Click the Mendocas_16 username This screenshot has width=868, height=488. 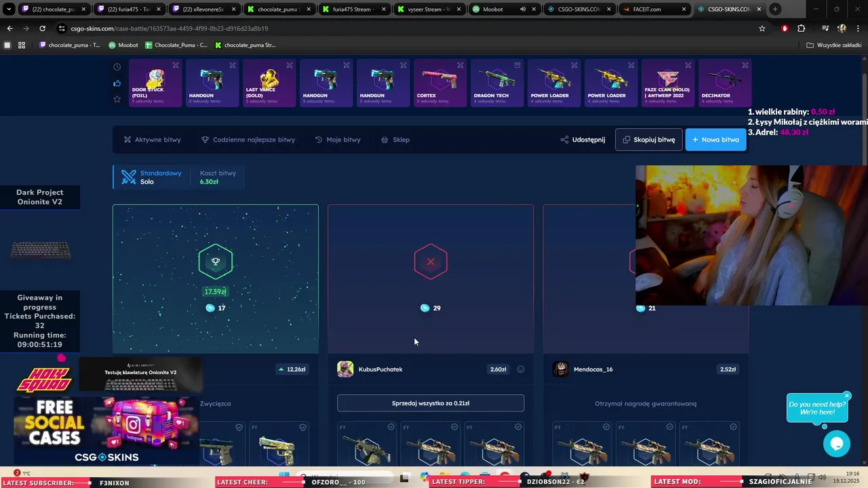pos(593,369)
